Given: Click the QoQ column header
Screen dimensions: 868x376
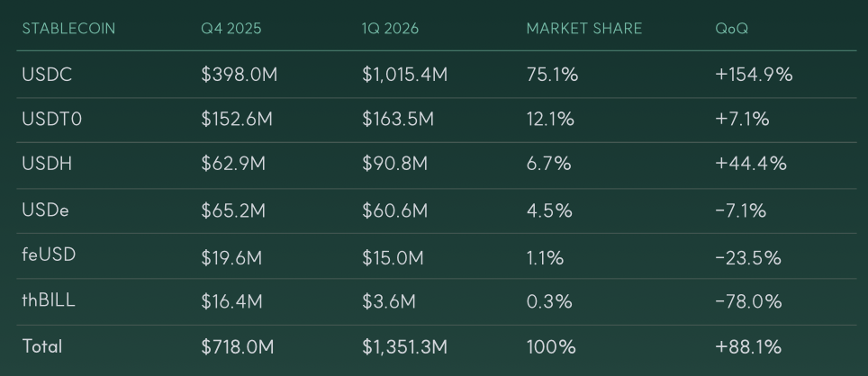Looking at the screenshot, I should [731, 29].
